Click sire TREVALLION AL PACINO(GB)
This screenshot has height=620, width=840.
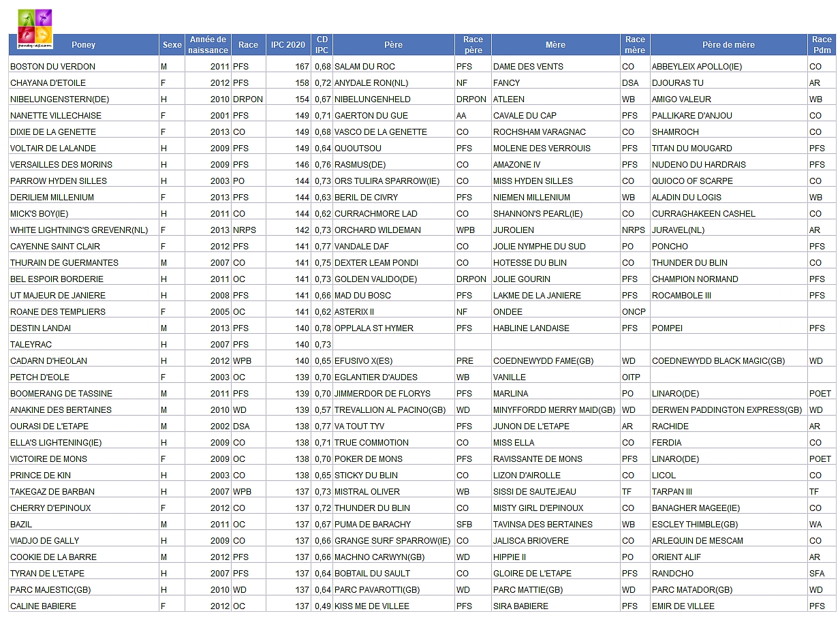(390, 410)
